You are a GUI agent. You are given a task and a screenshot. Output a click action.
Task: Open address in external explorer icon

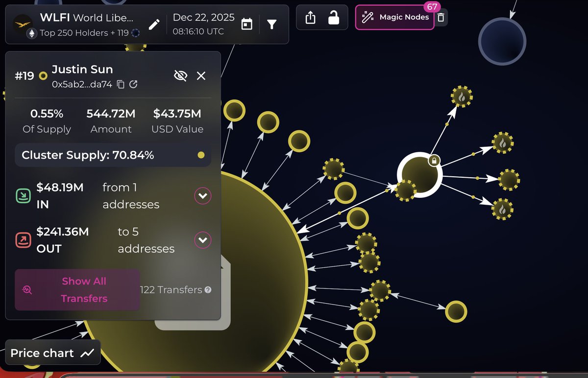point(133,84)
